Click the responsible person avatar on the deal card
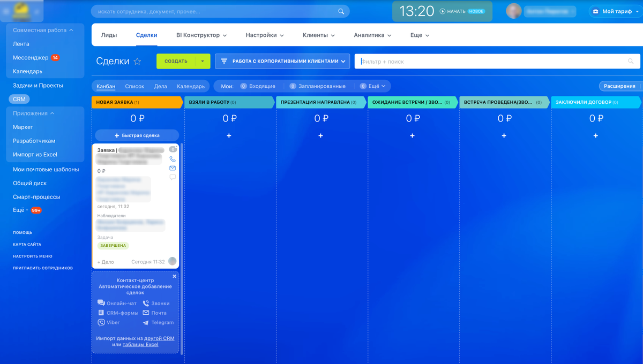Viewport: 643px width, 364px height. click(x=172, y=261)
